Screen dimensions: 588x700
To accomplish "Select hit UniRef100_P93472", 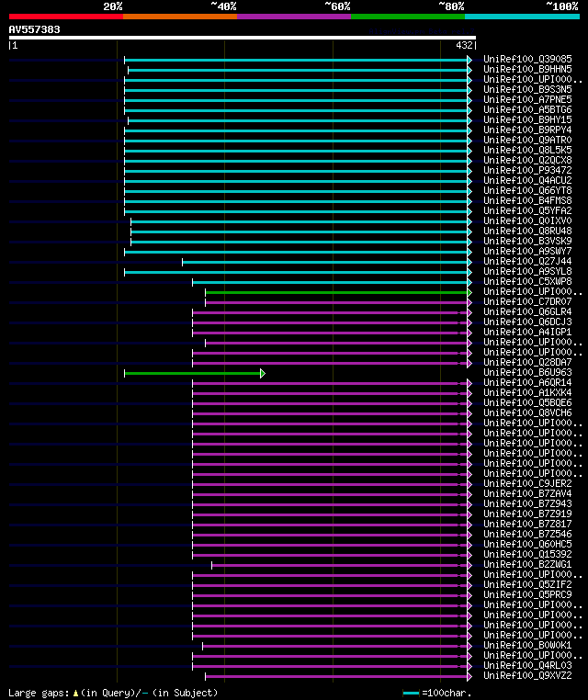I will (527, 170).
